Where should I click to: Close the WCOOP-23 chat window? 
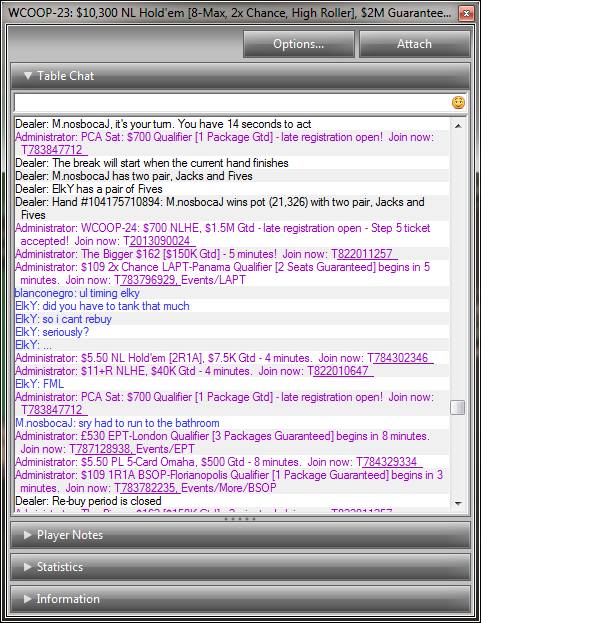[466, 14]
